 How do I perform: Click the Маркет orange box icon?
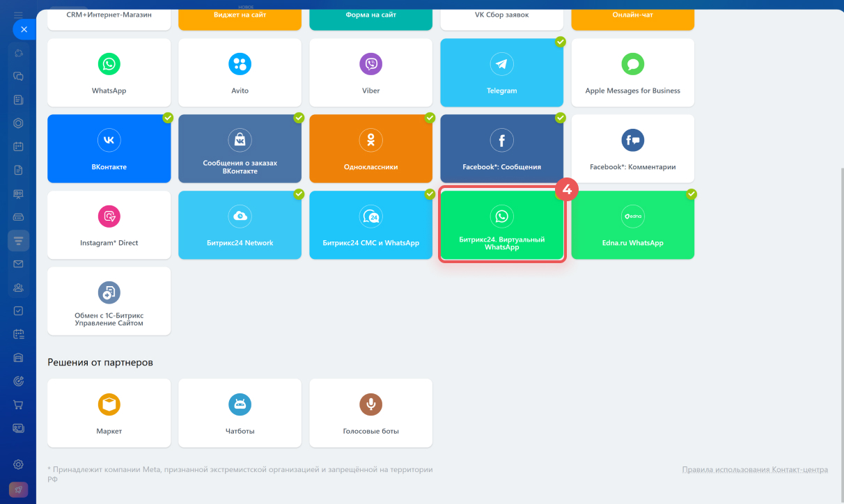pyautogui.click(x=109, y=404)
